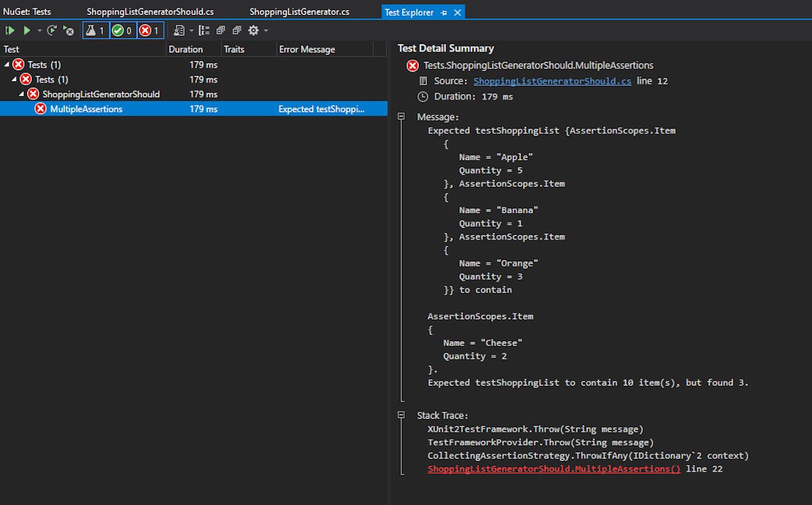
Task: Open Test Explorer settings gear
Action: click(x=252, y=30)
